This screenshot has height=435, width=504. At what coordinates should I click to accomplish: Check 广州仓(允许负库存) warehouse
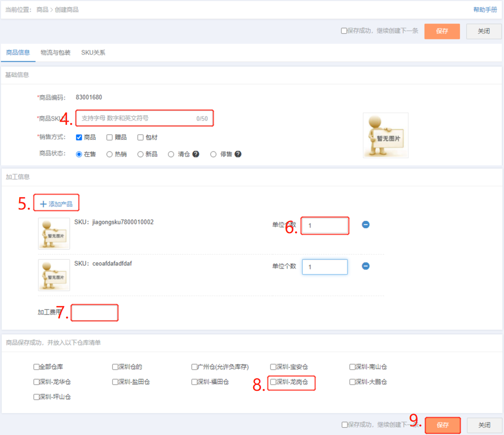click(x=194, y=367)
